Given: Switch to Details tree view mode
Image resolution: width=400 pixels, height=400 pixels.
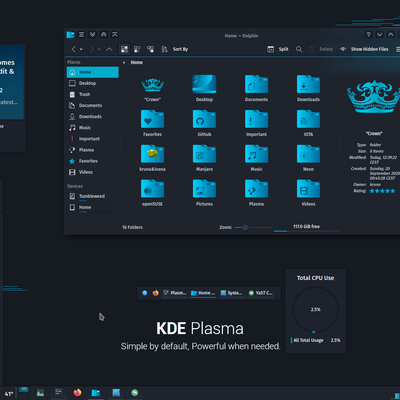Looking at the screenshot, I should pyautogui.click(x=151, y=49).
